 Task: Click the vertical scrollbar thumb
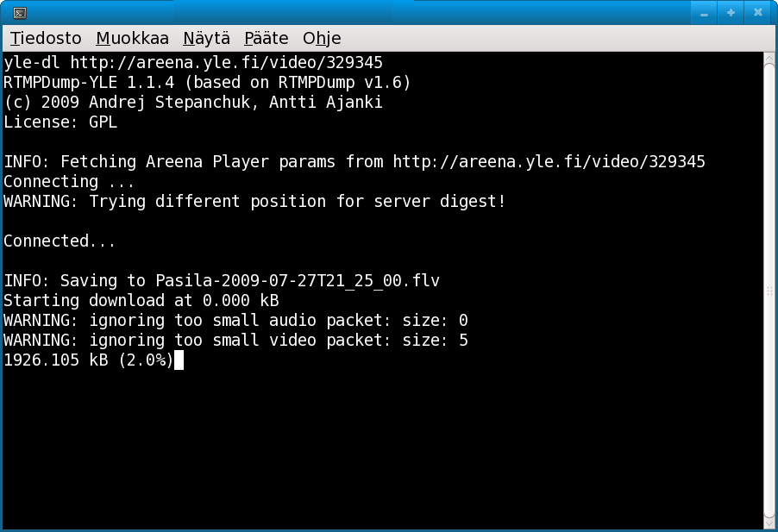769,290
